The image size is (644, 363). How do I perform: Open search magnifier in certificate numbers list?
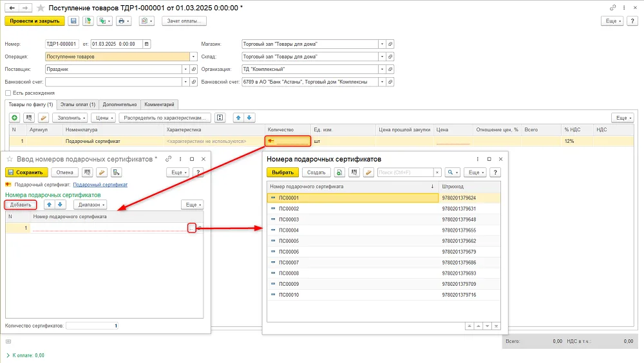tap(452, 172)
